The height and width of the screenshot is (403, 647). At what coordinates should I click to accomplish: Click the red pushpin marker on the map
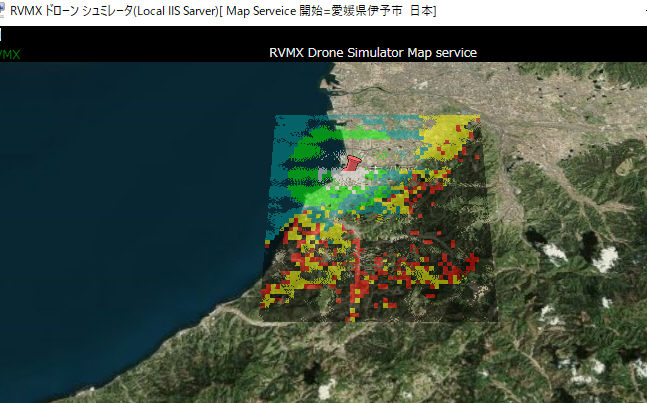click(352, 162)
